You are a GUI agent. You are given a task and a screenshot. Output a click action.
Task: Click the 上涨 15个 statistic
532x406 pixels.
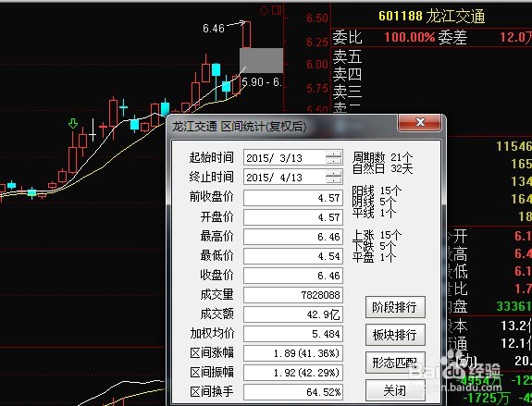tap(377, 235)
